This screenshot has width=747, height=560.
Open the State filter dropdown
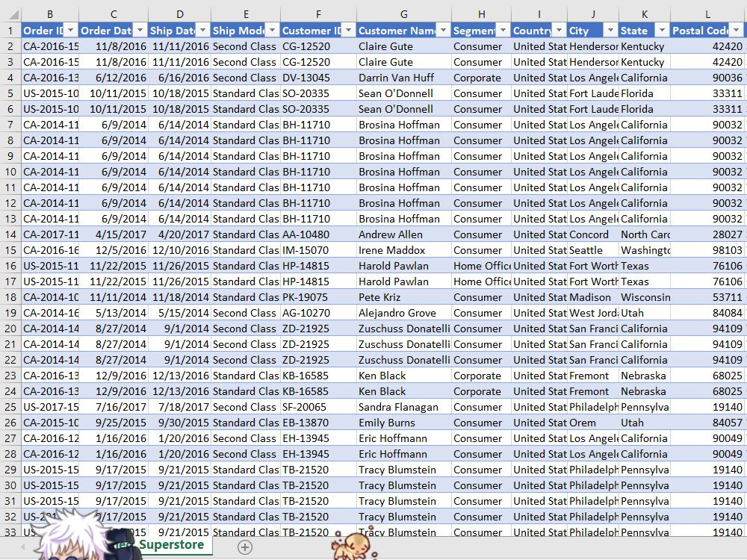(662, 31)
